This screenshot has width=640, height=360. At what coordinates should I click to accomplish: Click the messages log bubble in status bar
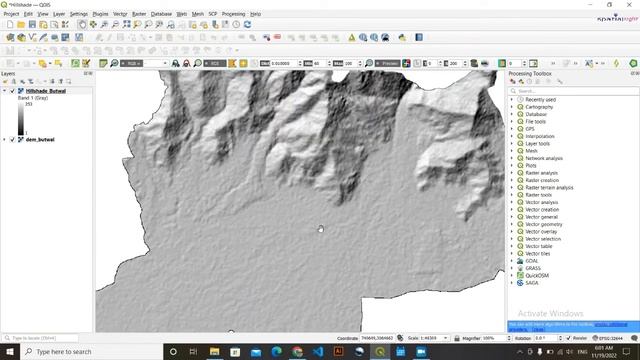pos(634,338)
